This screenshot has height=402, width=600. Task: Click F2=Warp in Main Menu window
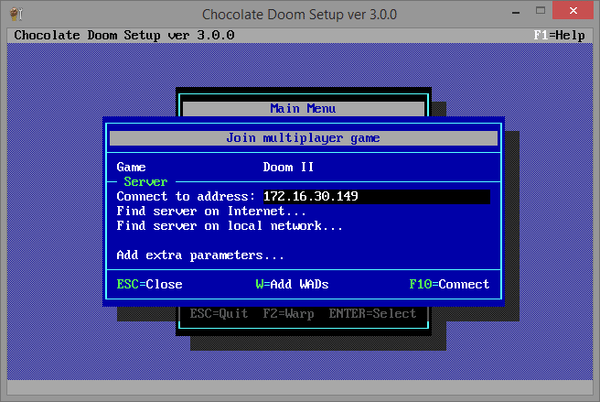(x=288, y=314)
